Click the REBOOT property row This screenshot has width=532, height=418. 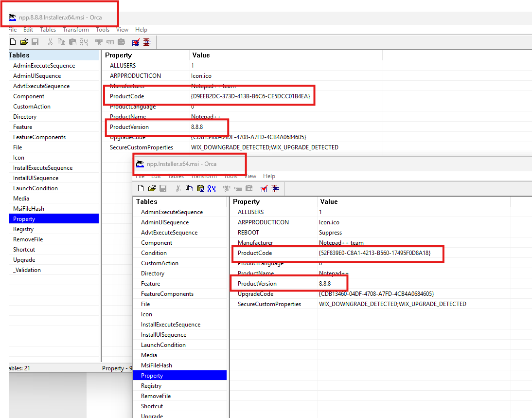click(248, 233)
